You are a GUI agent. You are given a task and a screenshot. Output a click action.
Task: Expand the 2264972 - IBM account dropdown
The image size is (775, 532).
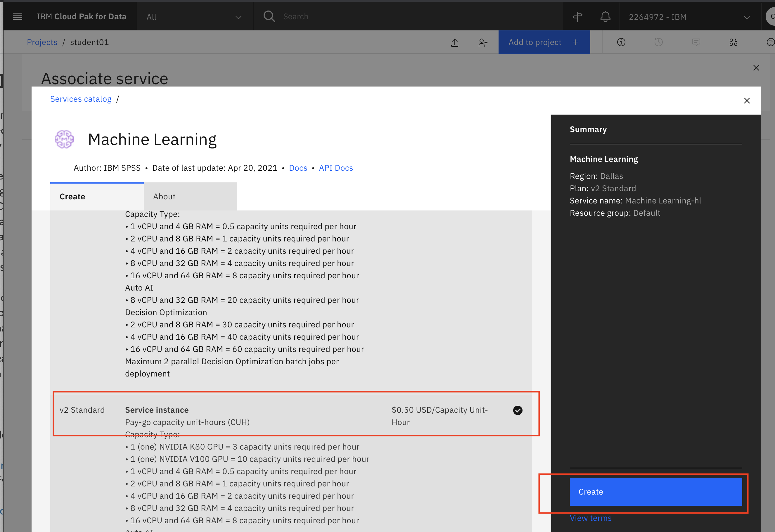690,17
